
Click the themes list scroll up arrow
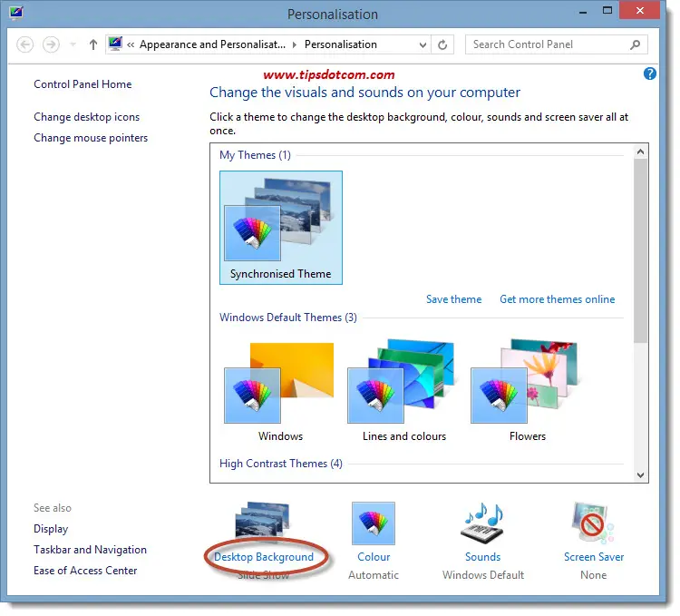coord(640,152)
